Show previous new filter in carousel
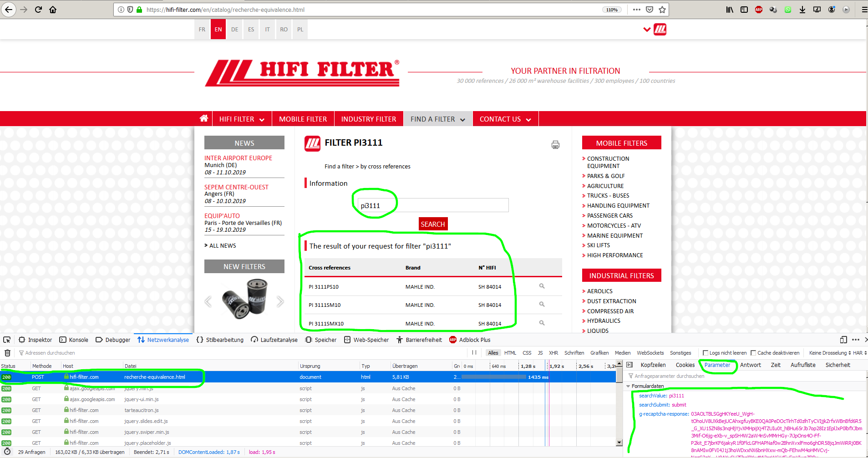This screenshot has height=458, width=868. pyautogui.click(x=208, y=301)
